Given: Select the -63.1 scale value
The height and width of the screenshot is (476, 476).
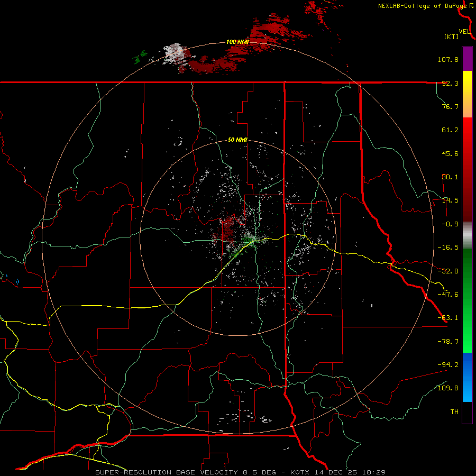Looking at the screenshot, I should click(448, 318).
